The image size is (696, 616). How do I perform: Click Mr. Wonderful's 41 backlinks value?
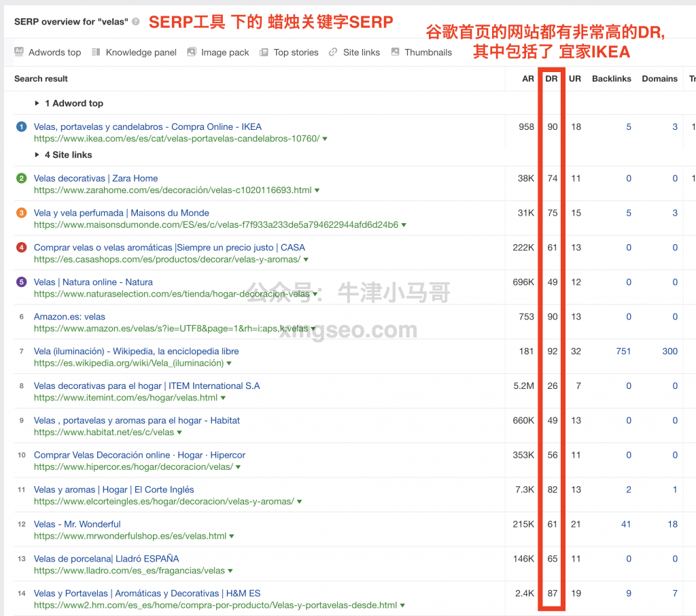626,524
